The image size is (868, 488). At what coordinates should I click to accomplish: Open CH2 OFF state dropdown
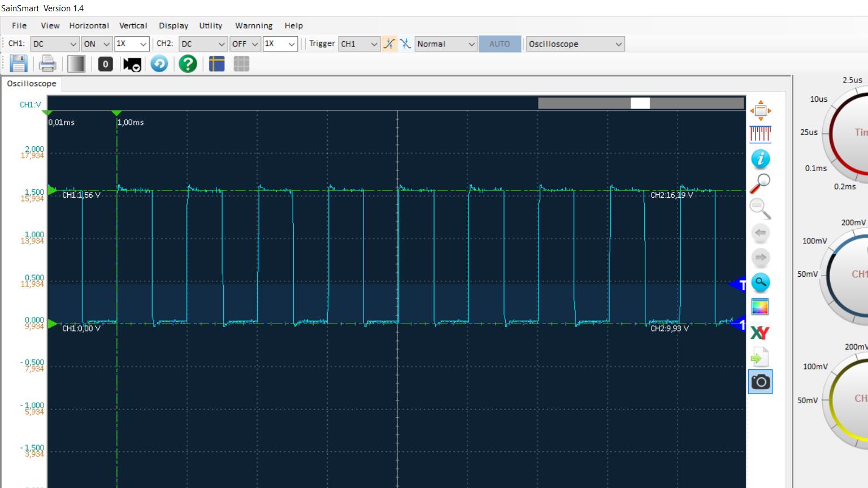point(245,43)
